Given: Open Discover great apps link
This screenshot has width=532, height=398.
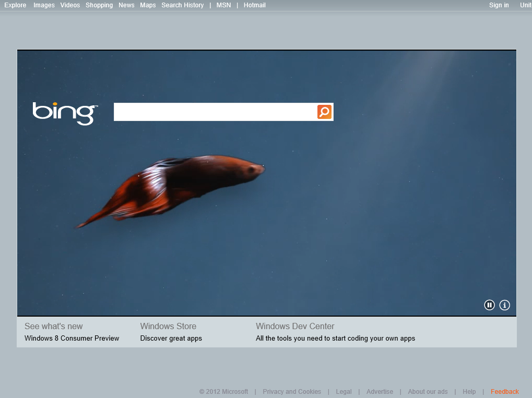Looking at the screenshot, I should tap(171, 338).
